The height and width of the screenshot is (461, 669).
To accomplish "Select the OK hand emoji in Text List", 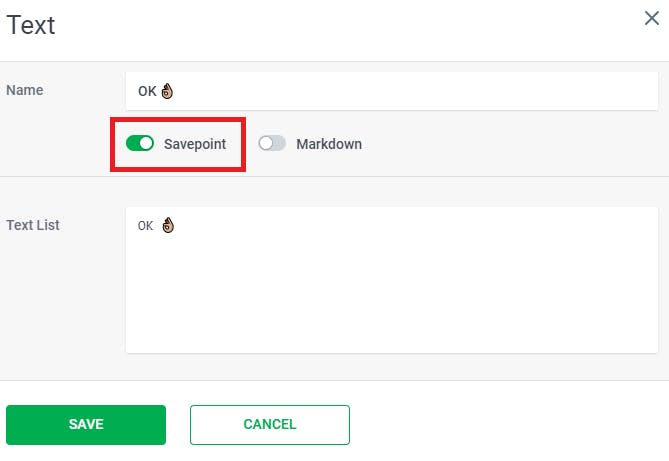I will coord(168,225).
